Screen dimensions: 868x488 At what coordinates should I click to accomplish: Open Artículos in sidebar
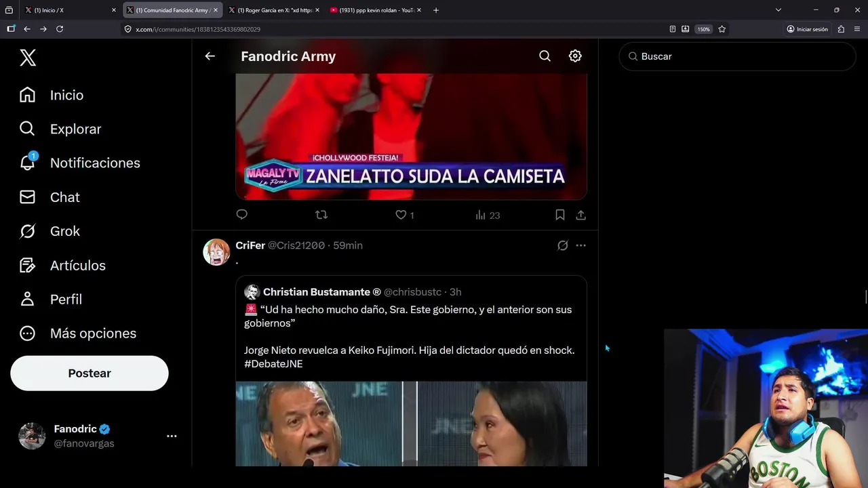click(x=62, y=265)
